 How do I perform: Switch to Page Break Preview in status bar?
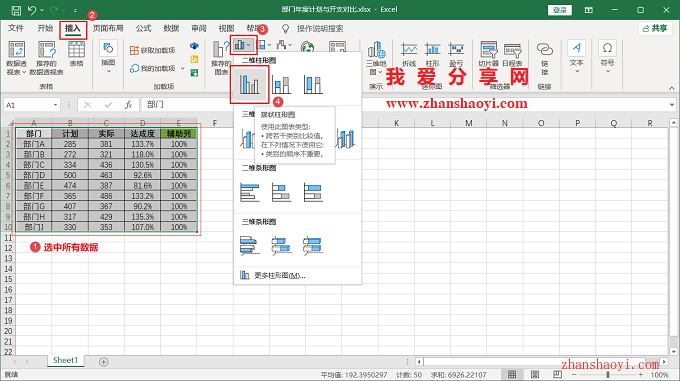(557, 374)
